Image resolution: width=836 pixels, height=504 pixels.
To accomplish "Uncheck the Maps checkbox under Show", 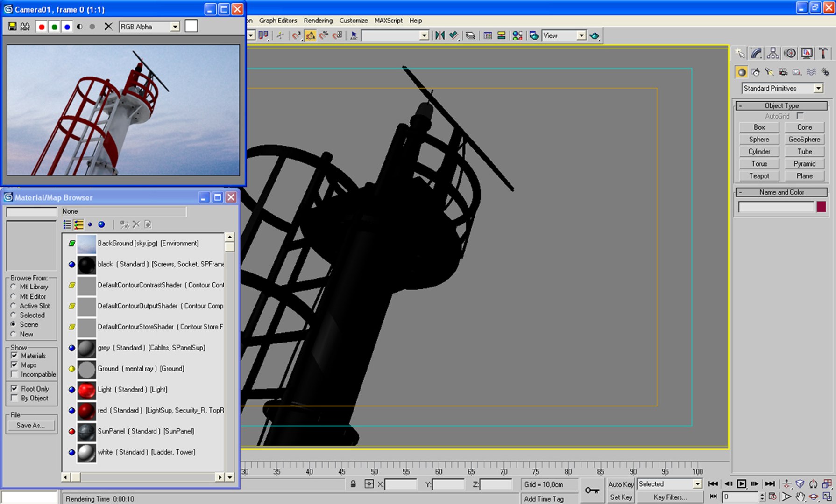I will click(x=14, y=365).
